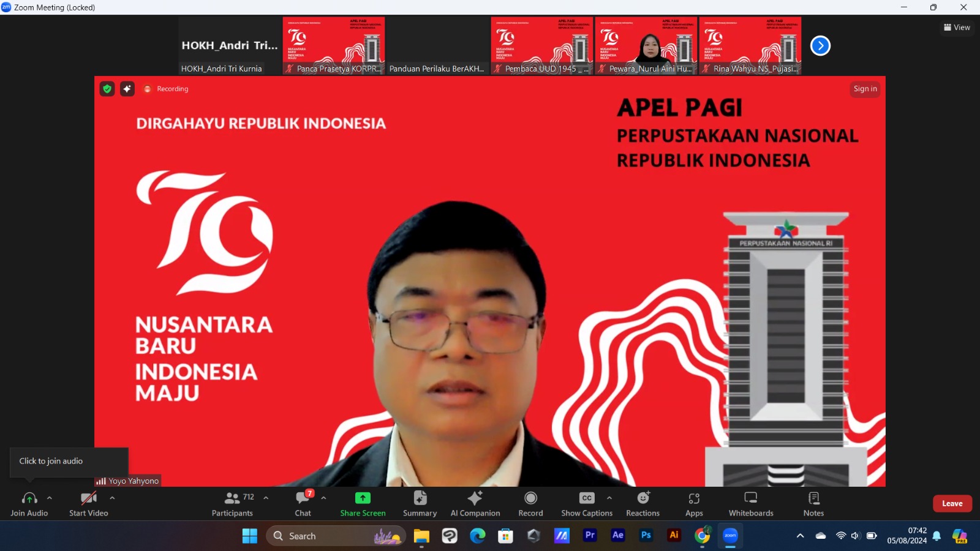Screen dimensions: 980x551
Task: Open Microsoft Store from taskbar
Action: [505, 536]
